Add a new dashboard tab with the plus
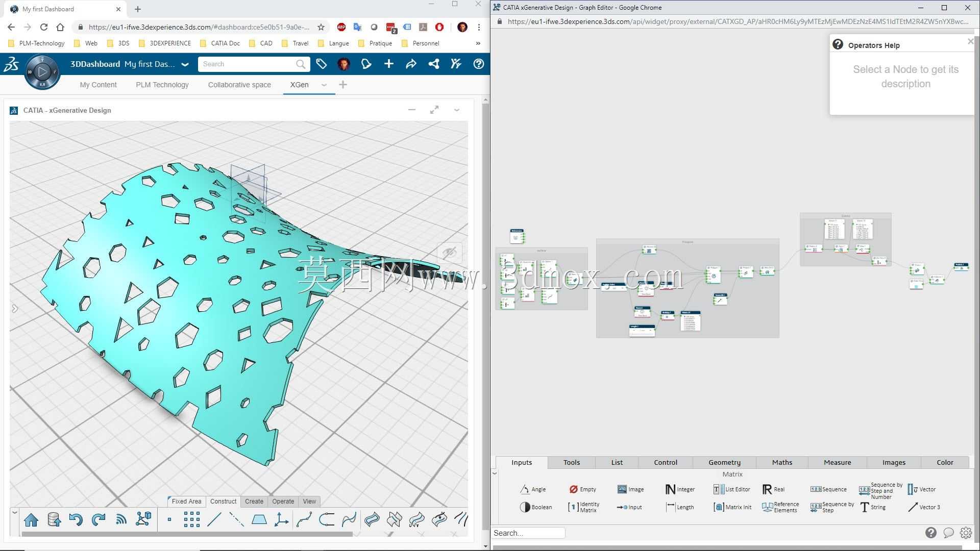980x551 pixels. coord(343,85)
